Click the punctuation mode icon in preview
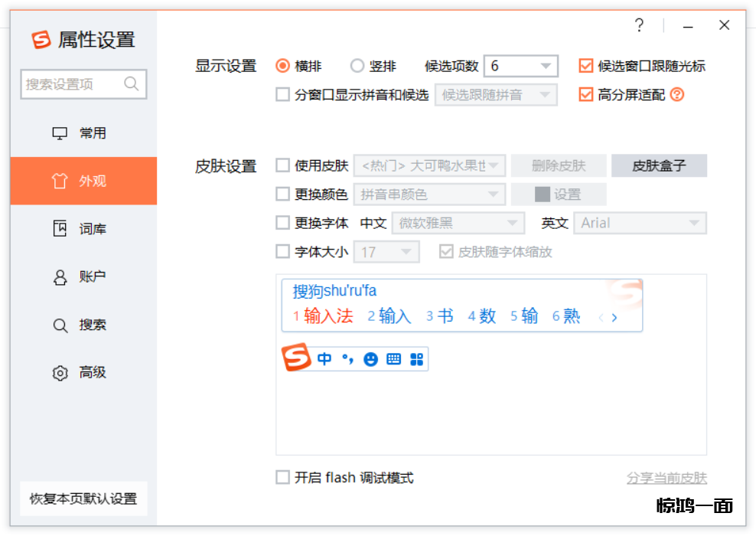 [x=348, y=358]
